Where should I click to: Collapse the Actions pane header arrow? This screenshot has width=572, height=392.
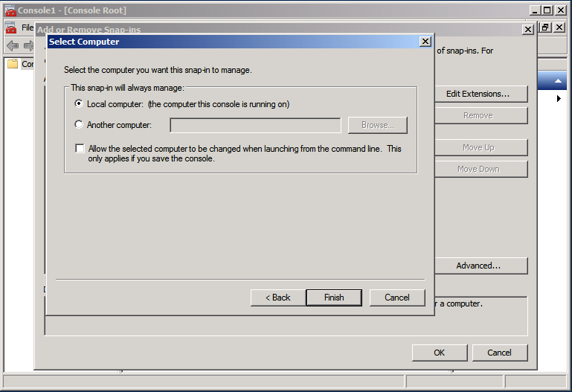(558, 80)
